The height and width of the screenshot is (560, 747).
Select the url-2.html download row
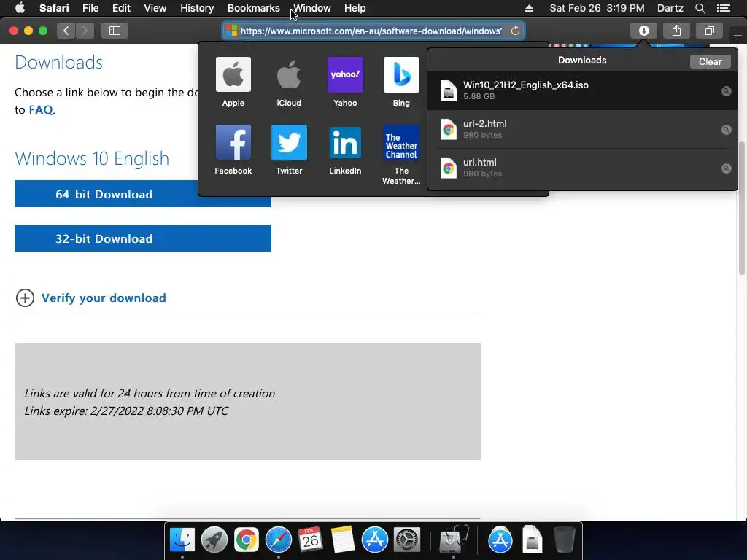point(582,129)
